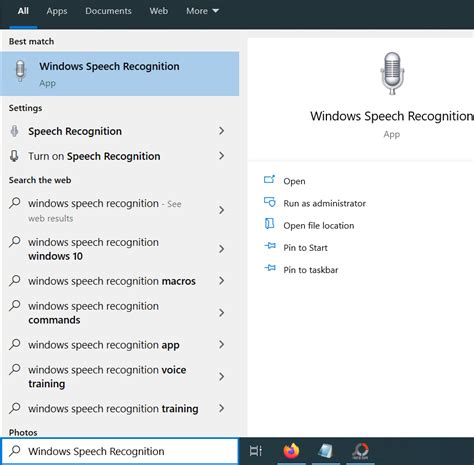This screenshot has height=465, width=474.
Task: Switch to the Apps tab
Action: coord(57,11)
